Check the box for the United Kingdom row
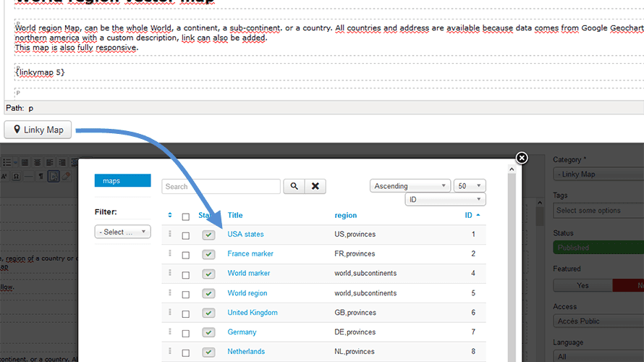The image size is (644, 362). pos(186,313)
